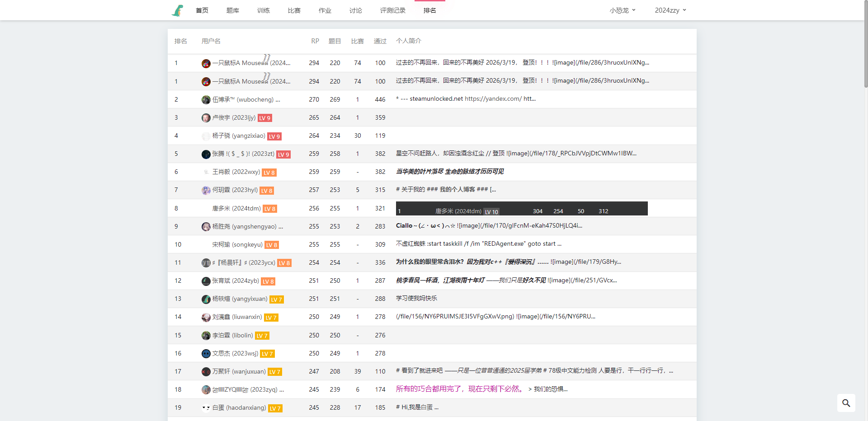
Task: Click avatar of 张腾 (2023zt)
Action: point(206,154)
